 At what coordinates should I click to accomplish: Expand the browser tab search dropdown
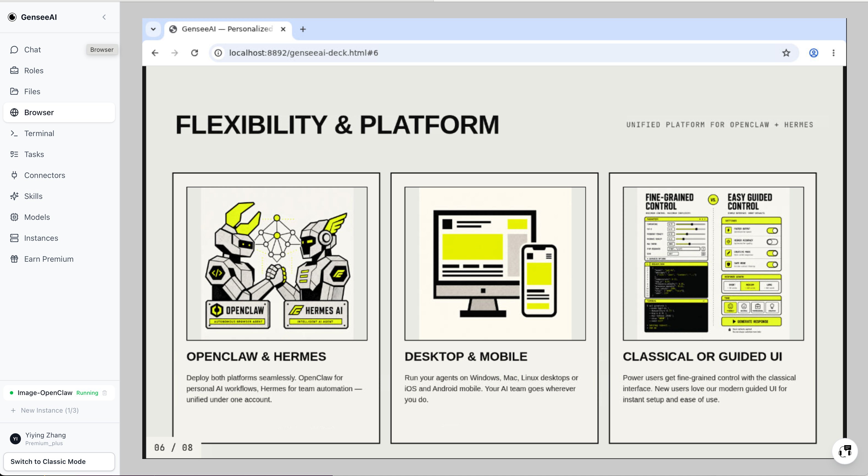click(x=153, y=29)
